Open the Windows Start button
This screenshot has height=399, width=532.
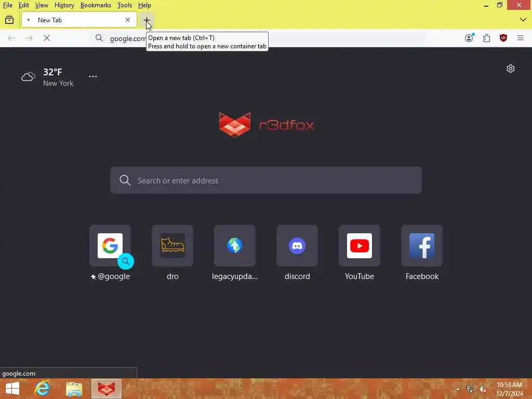click(x=12, y=389)
